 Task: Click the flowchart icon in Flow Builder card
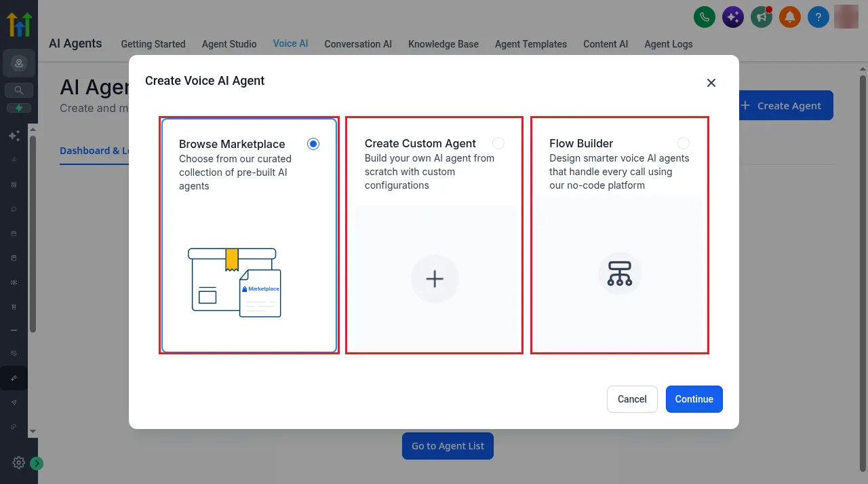[x=620, y=273]
